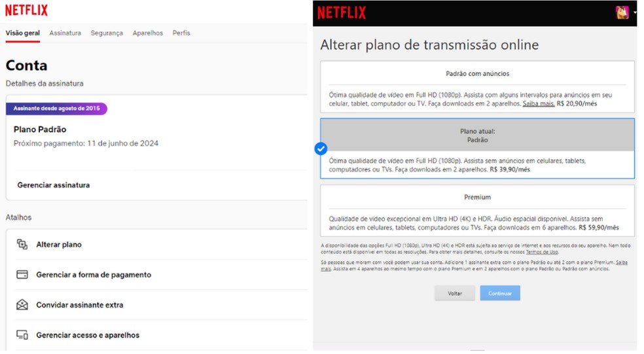Screen dimensions: 644x354
Task: Click the 'Alterar plano de transmissão online' heading
Action: 429,44
